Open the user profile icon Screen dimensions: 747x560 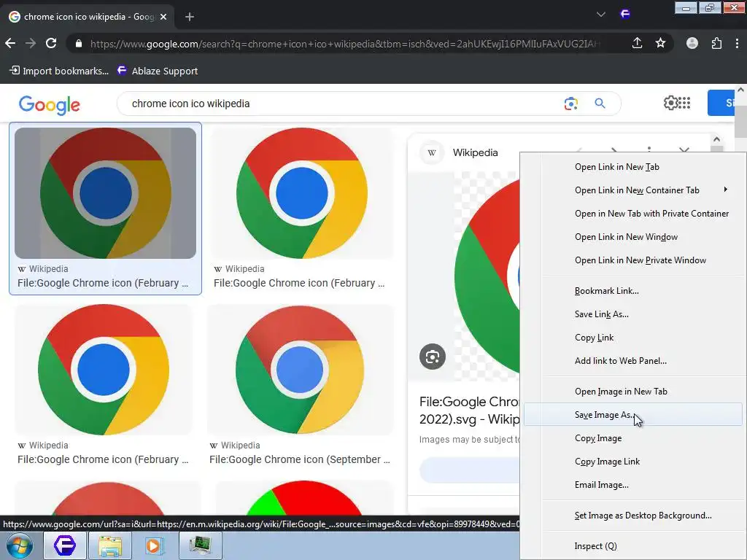692,43
